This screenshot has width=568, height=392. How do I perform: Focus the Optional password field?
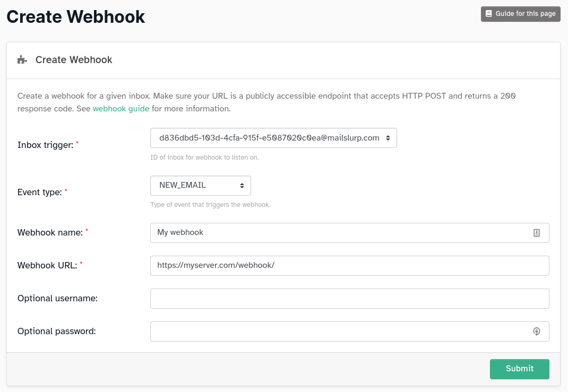pyautogui.click(x=340, y=332)
